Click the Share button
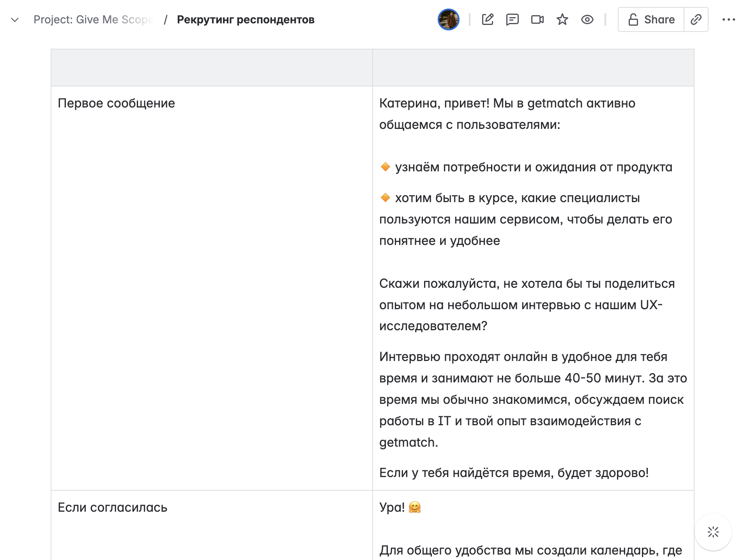Image resolution: width=746 pixels, height=560 pixels. (651, 19)
